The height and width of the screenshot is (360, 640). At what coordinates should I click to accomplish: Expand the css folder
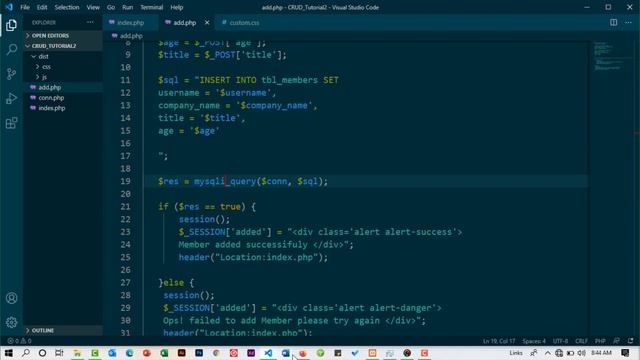pos(46,67)
